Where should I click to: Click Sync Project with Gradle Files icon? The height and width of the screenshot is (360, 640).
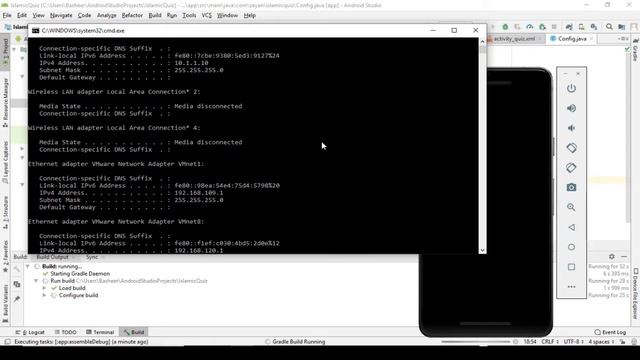click(x=569, y=27)
